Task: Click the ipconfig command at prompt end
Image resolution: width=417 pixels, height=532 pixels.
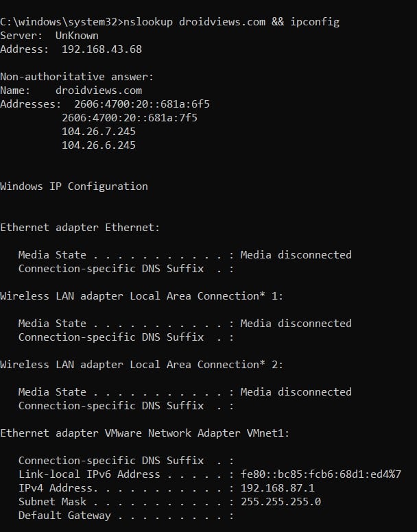Action: tap(315, 22)
